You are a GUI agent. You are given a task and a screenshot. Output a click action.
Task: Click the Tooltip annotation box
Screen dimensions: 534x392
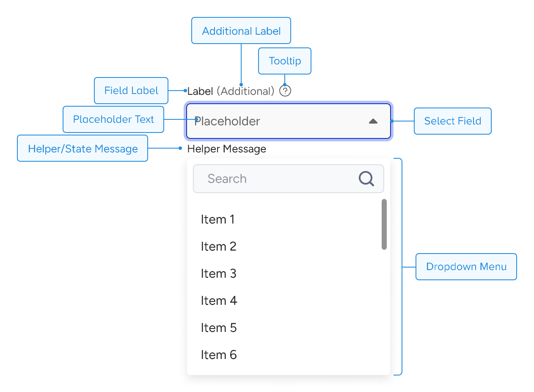pyautogui.click(x=285, y=61)
